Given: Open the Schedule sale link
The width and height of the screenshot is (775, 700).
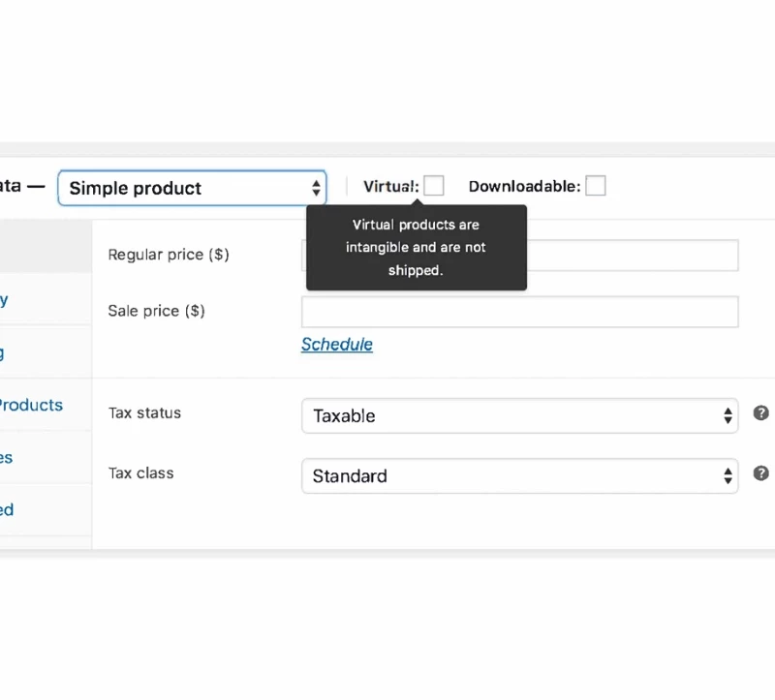Looking at the screenshot, I should click(x=337, y=345).
